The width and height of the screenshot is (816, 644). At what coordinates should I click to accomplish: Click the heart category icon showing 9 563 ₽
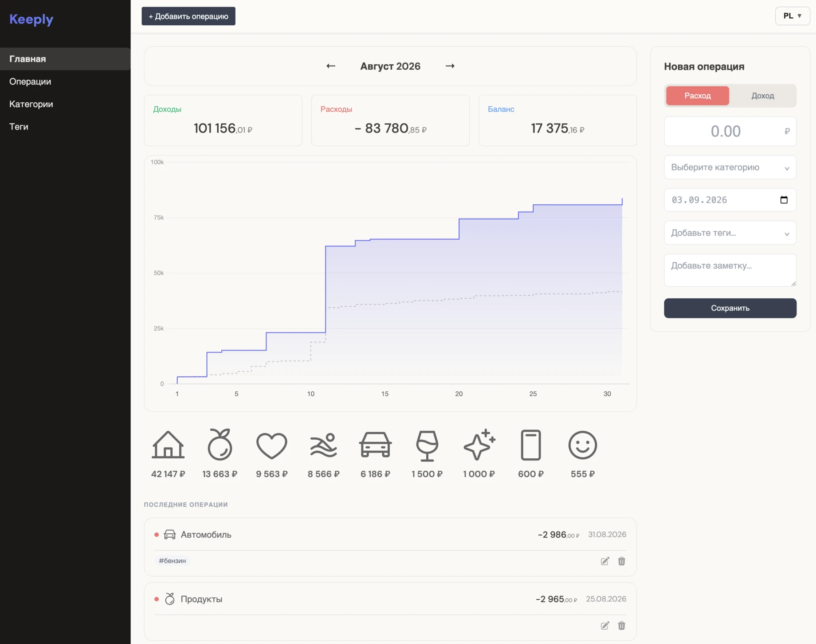coord(272,445)
